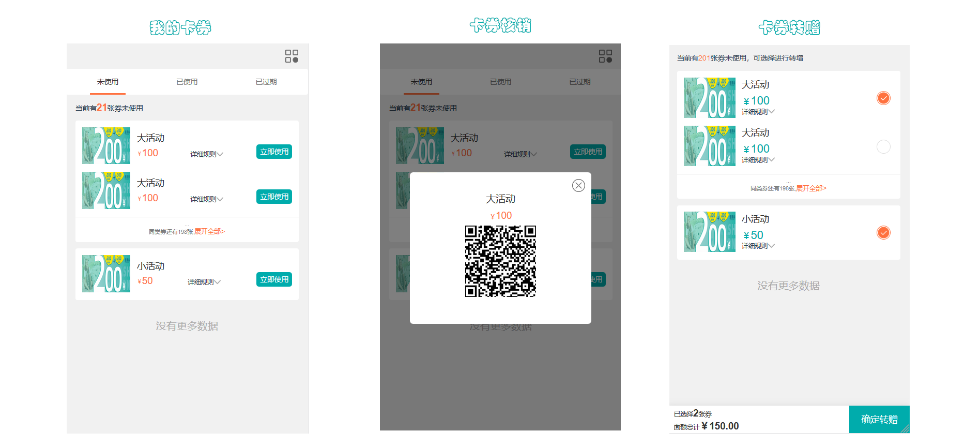Switch to 已过期 tab in My Coupons panel
Screen dimensions: 980x446
266,82
